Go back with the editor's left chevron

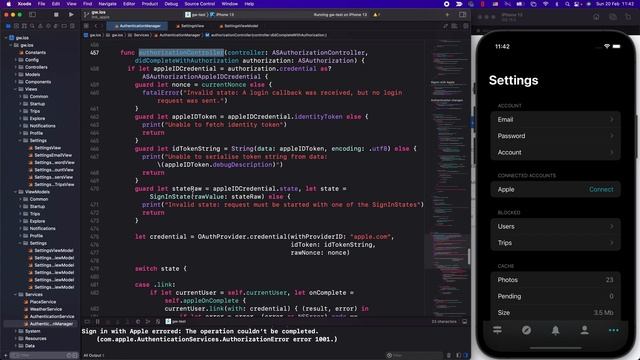click(96, 26)
